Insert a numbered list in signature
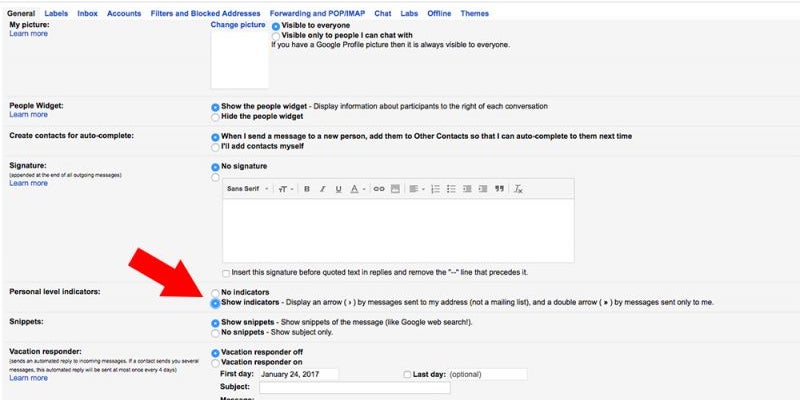The height and width of the screenshot is (400, 800). click(435, 189)
